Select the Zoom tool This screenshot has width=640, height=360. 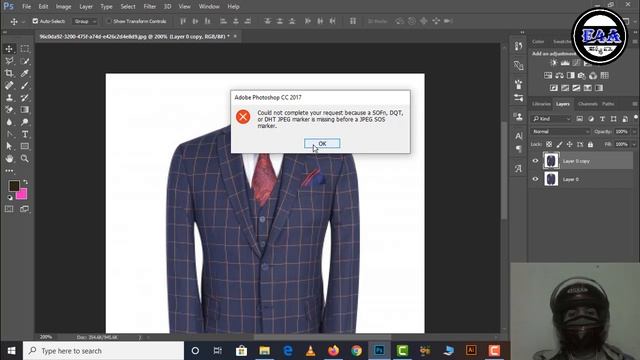pyautogui.click(x=24, y=158)
